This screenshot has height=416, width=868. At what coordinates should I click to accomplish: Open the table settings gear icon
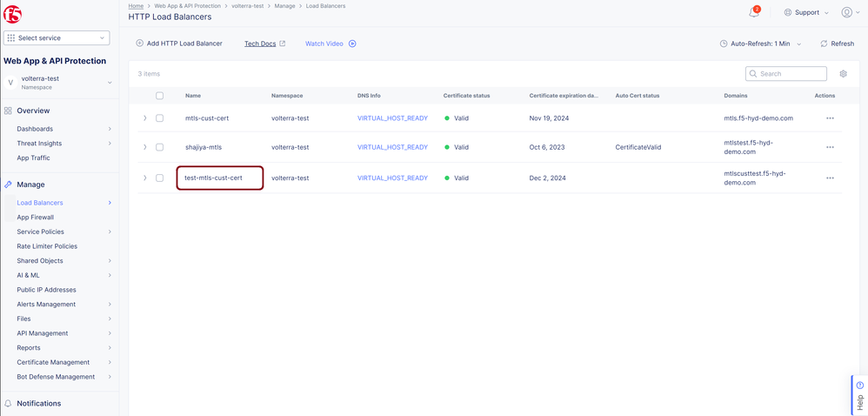point(843,74)
